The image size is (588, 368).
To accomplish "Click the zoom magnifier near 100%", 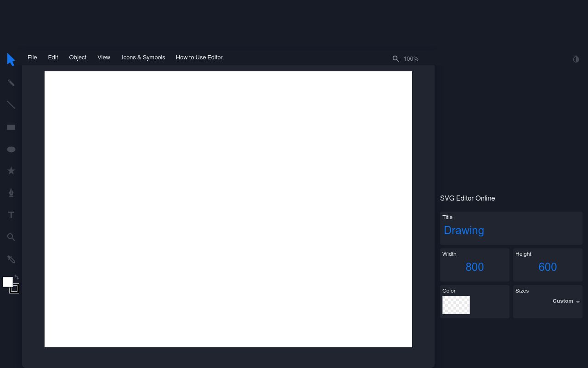I will pos(396,59).
